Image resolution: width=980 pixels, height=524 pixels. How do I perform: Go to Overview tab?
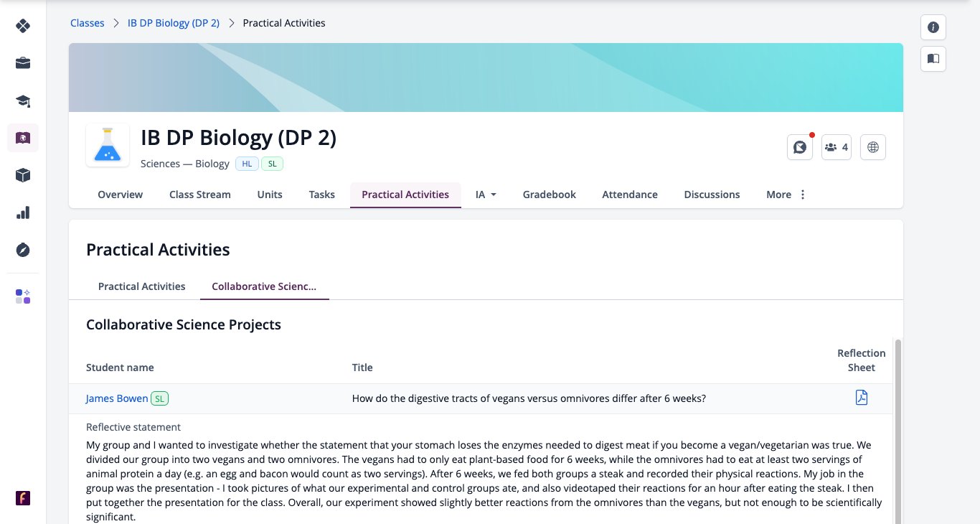121,195
